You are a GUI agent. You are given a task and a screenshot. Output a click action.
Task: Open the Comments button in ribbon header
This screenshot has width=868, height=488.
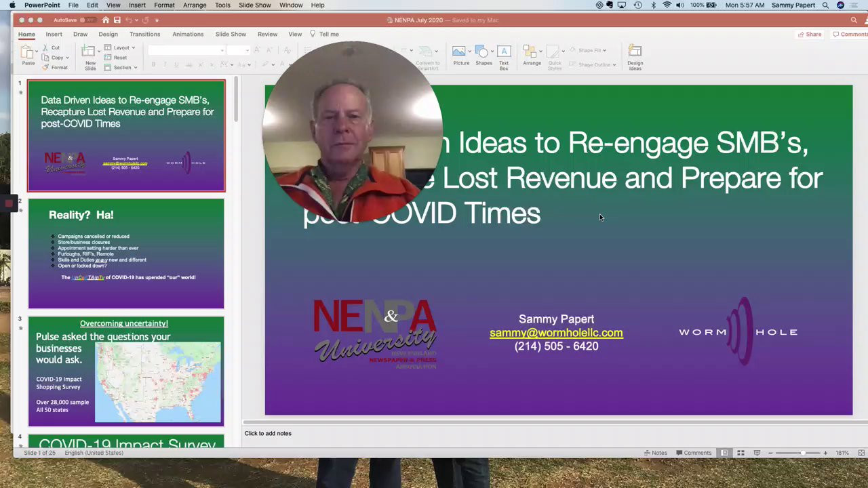pos(850,34)
